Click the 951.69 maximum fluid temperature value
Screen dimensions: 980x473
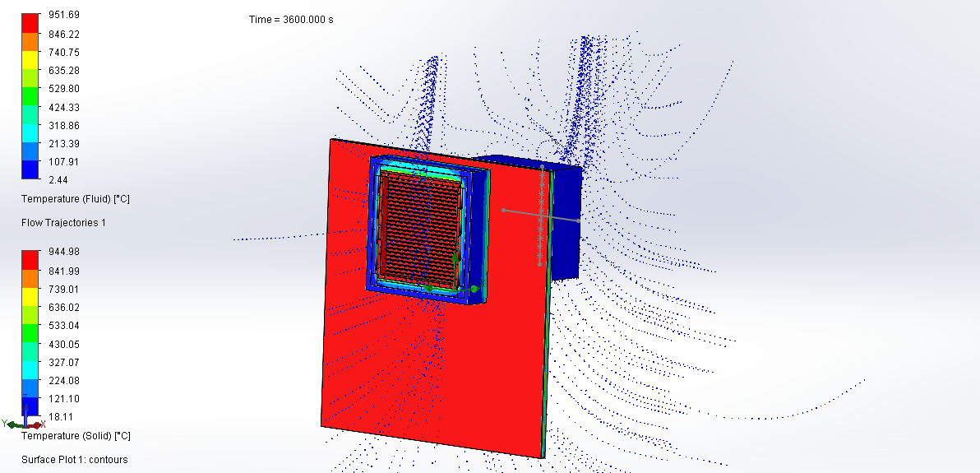(64, 16)
